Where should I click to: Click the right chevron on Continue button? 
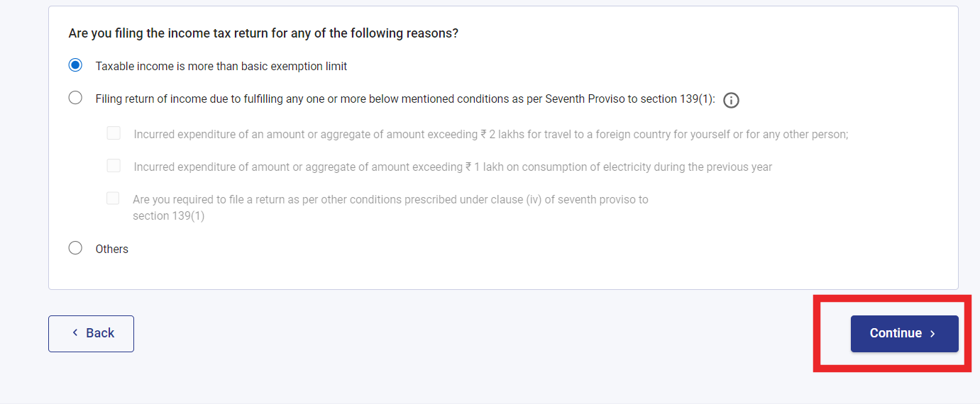[932, 334]
